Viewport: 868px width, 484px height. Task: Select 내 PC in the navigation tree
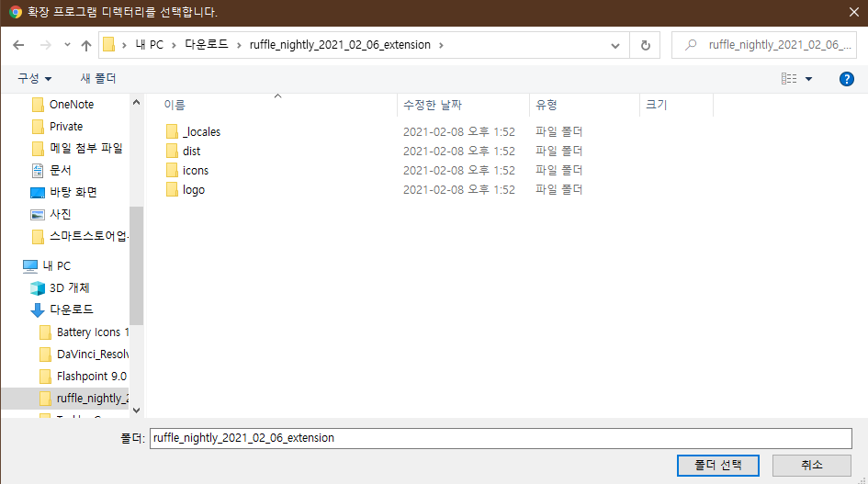click(56, 265)
